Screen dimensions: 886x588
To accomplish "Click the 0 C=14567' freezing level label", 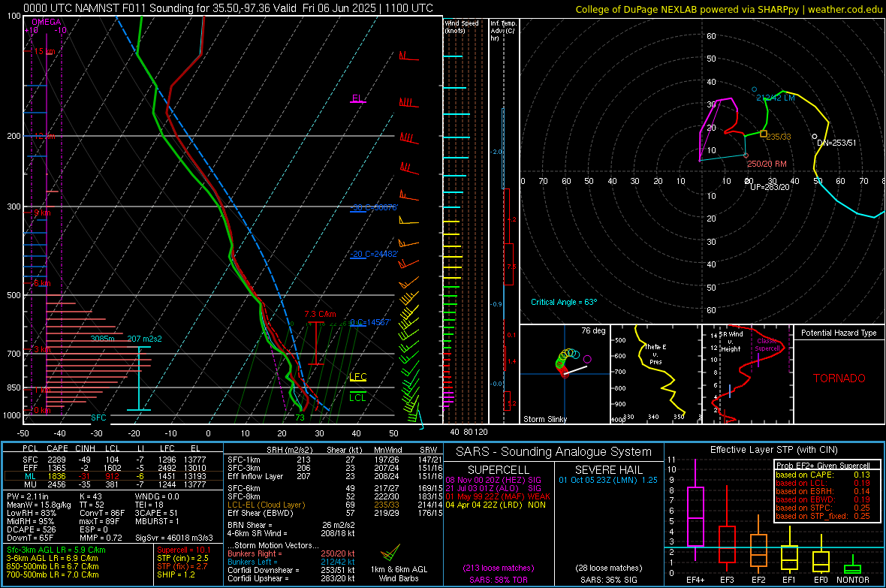I will (x=370, y=322).
